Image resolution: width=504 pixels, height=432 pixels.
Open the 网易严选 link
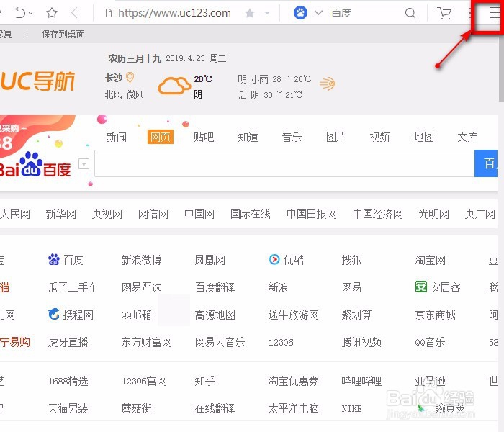[141, 287]
